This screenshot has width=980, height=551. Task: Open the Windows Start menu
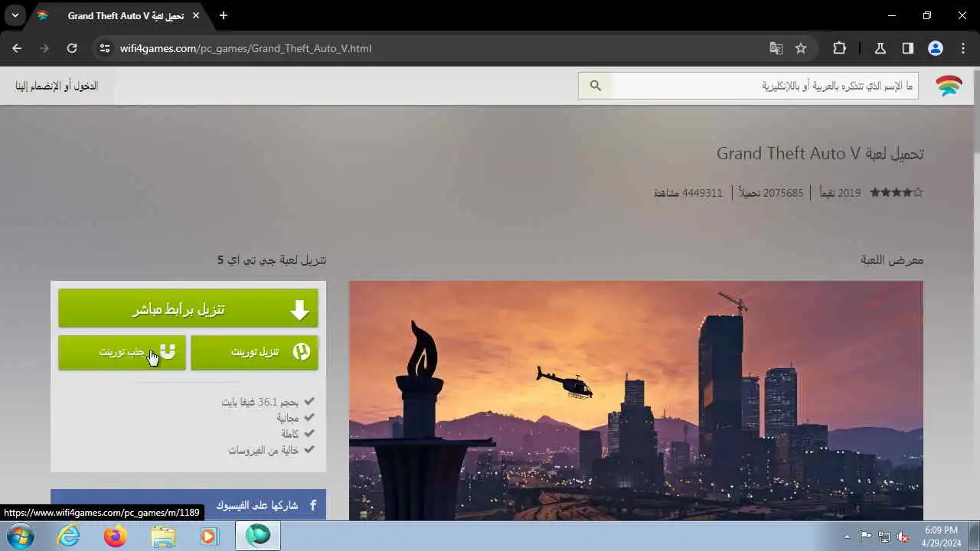(x=19, y=536)
